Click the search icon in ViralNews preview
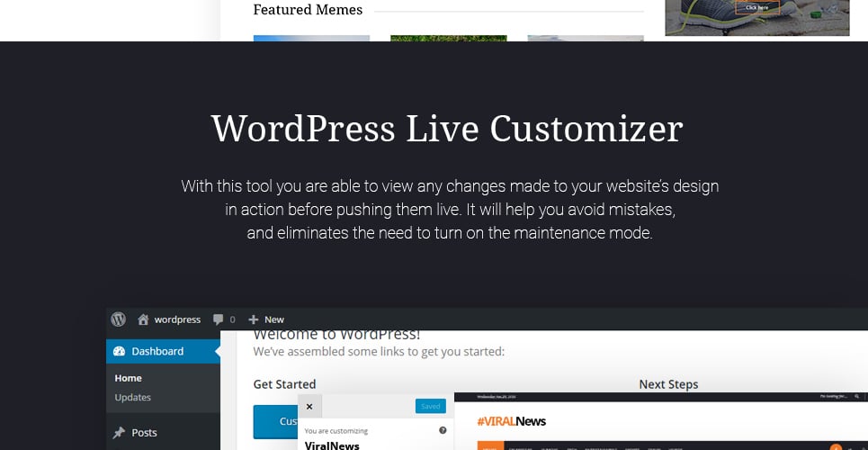This screenshot has height=450, width=868. (x=857, y=397)
